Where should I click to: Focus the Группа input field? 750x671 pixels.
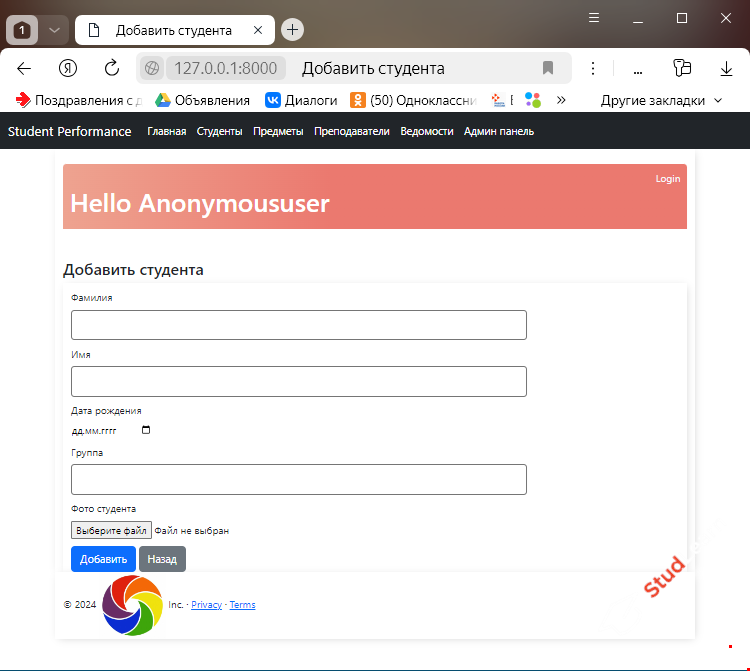(x=299, y=479)
